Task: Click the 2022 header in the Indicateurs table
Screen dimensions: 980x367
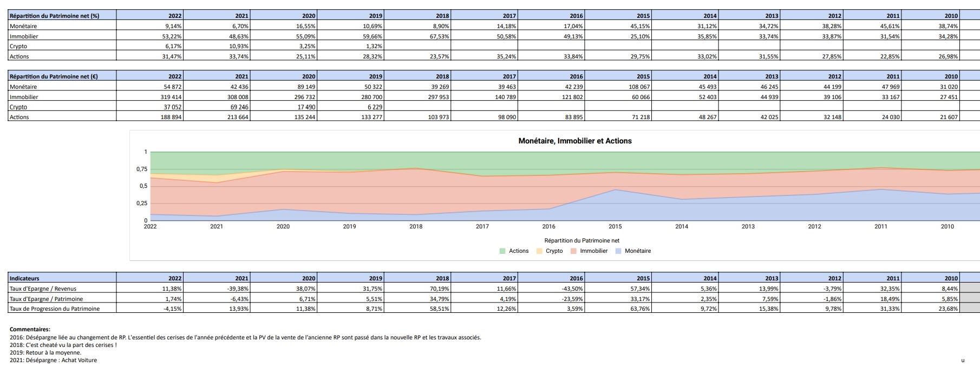Action: click(149, 278)
